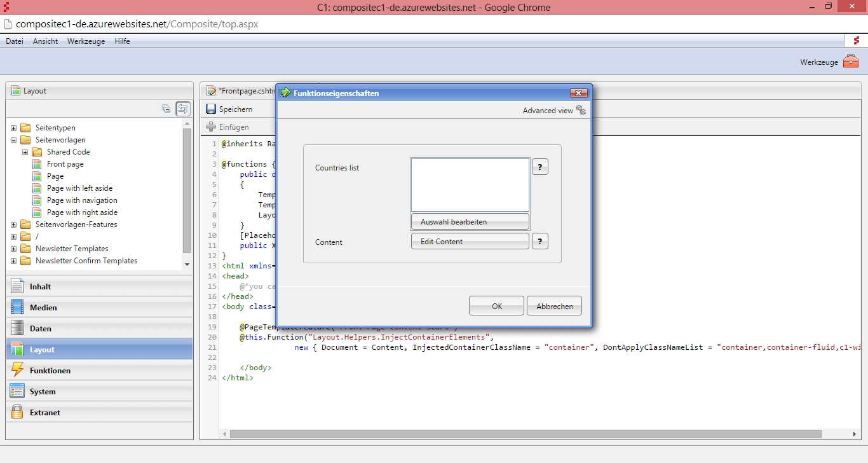
Task: Click inside the Countries list box
Action: click(x=470, y=185)
